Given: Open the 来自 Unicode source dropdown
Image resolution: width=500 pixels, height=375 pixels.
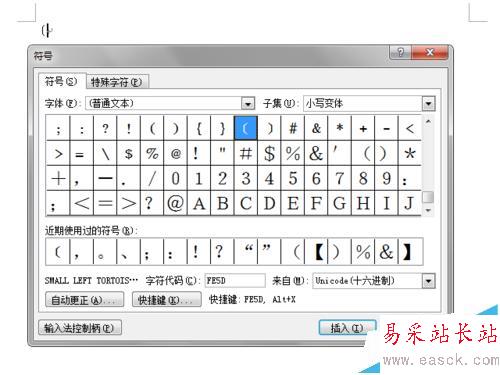Looking at the screenshot, I should coord(428,281).
